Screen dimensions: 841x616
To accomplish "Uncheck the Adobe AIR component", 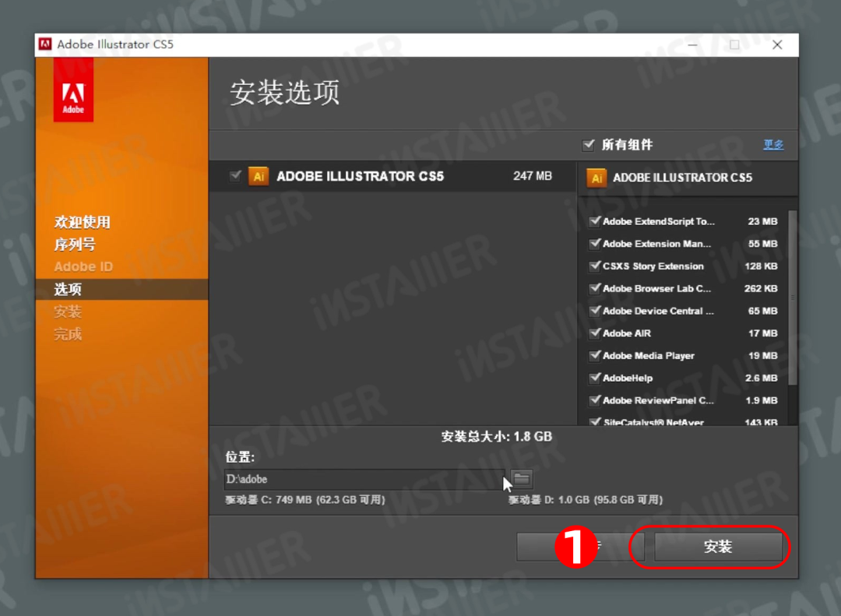I will [594, 333].
